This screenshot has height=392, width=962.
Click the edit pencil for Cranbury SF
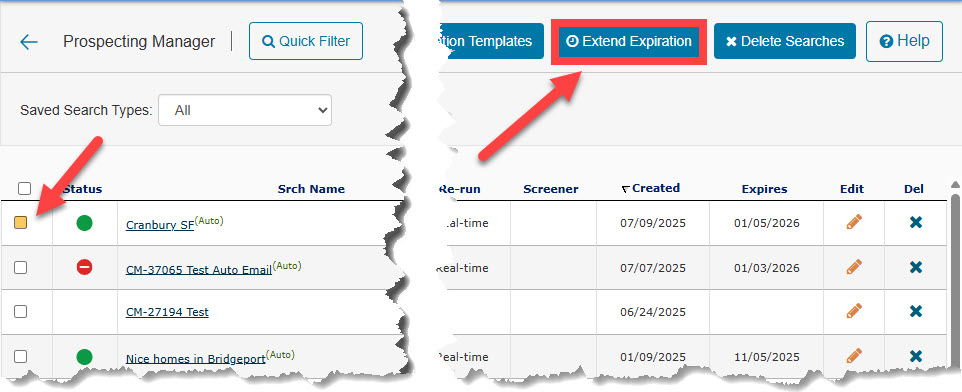point(853,222)
